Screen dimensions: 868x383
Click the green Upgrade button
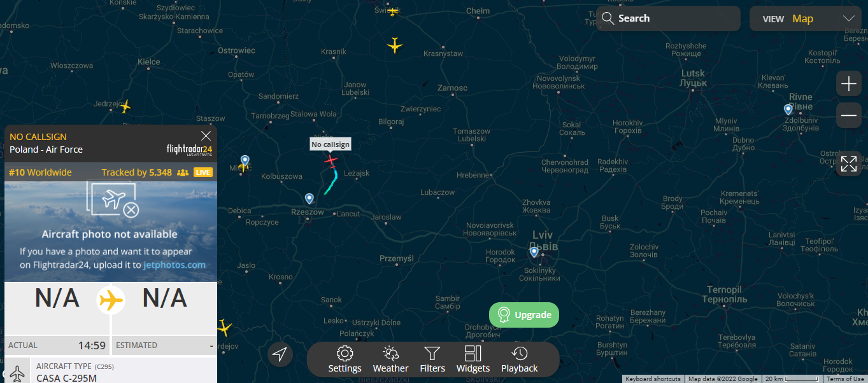tap(524, 315)
